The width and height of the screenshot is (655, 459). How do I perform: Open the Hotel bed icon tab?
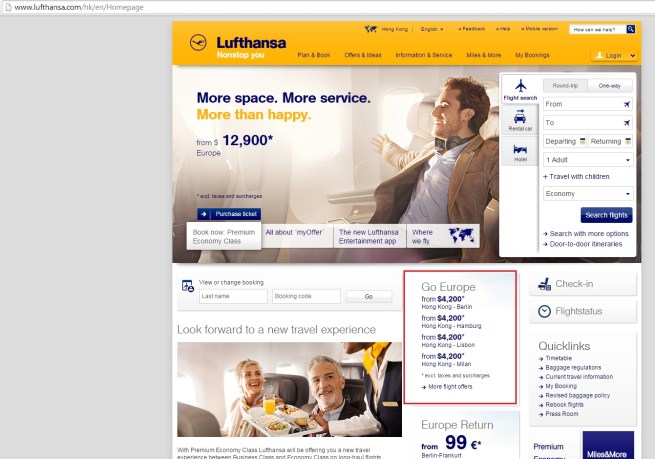point(520,150)
